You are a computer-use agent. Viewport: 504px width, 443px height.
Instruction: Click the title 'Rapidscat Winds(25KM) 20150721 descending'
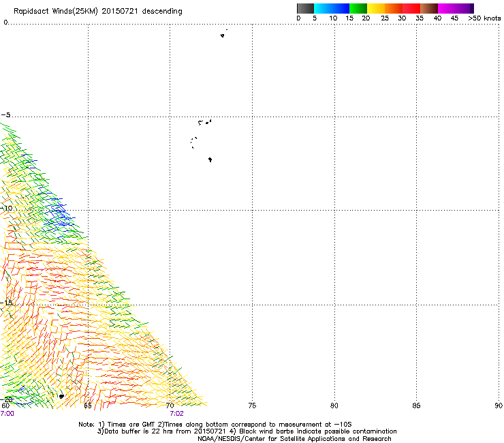click(x=97, y=12)
